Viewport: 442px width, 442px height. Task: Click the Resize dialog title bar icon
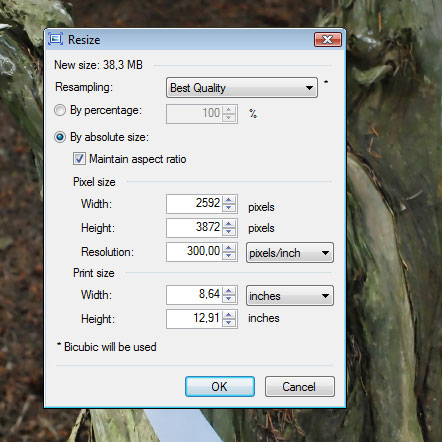[56, 39]
